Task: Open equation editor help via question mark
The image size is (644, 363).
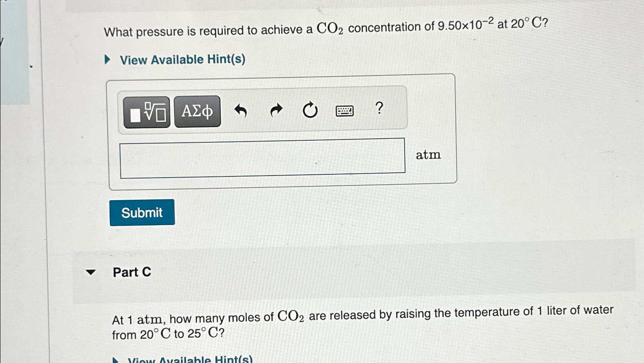Action: point(379,109)
